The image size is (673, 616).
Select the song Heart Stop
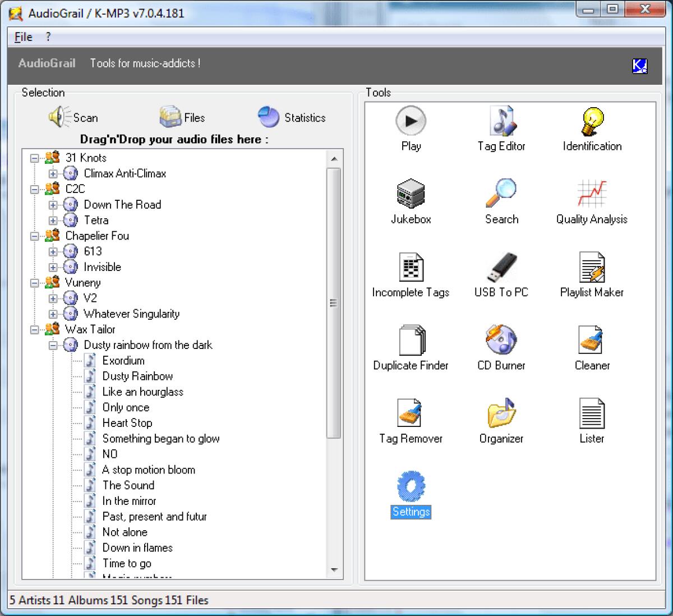pos(127,423)
